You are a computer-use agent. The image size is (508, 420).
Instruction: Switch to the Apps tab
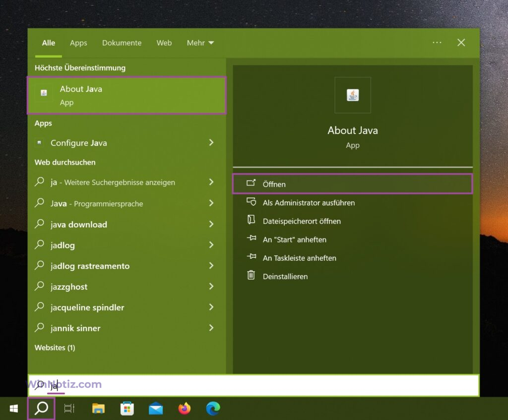point(78,43)
